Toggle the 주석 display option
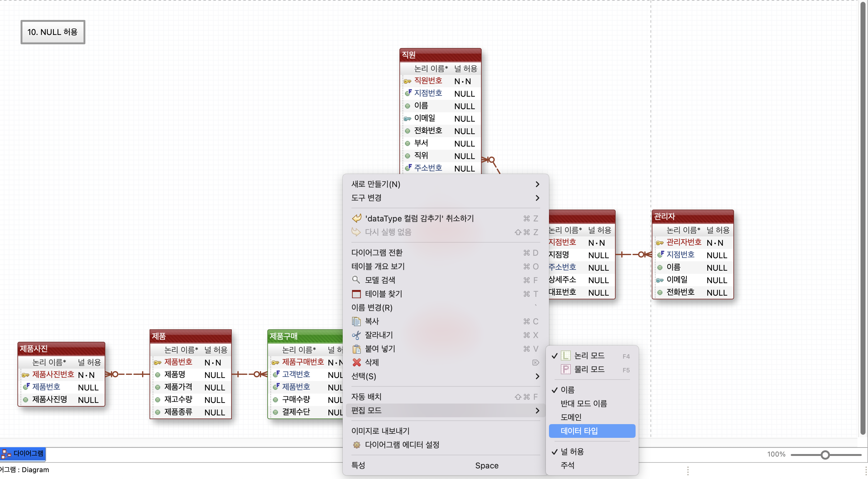Screen dimensions: 868x479 coord(592,466)
